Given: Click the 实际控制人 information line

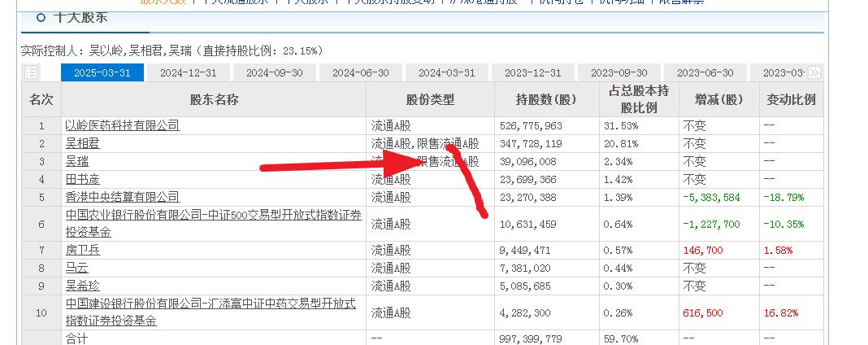Looking at the screenshot, I should point(171,51).
